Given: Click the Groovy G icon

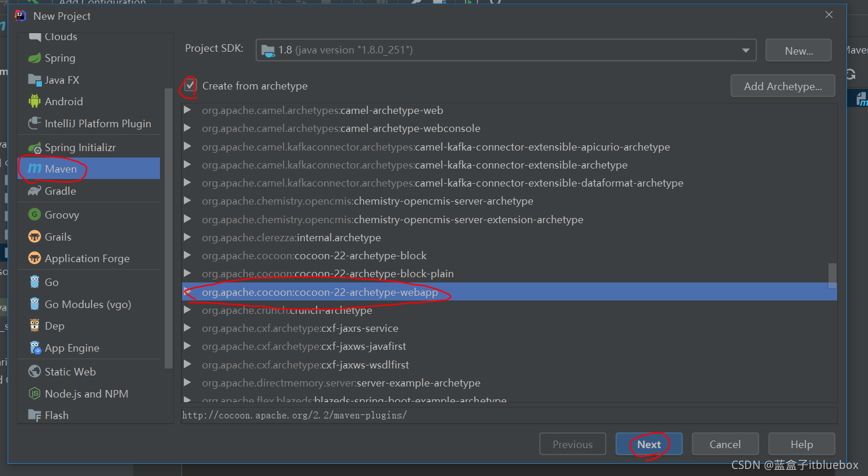Looking at the screenshot, I should 35,215.
